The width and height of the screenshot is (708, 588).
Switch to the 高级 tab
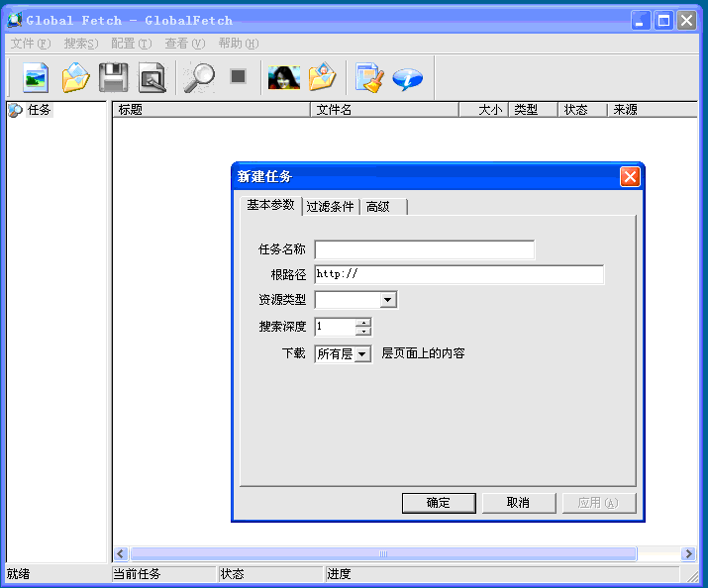(383, 207)
